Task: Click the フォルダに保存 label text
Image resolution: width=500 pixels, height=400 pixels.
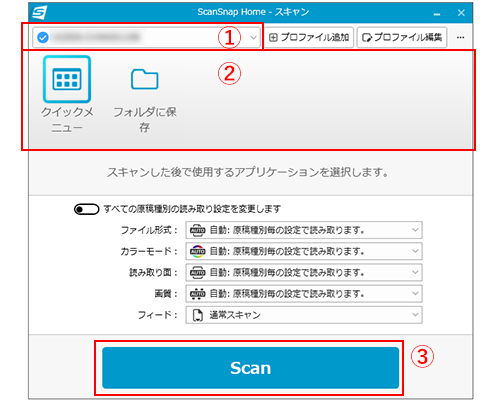Action: pos(145,120)
